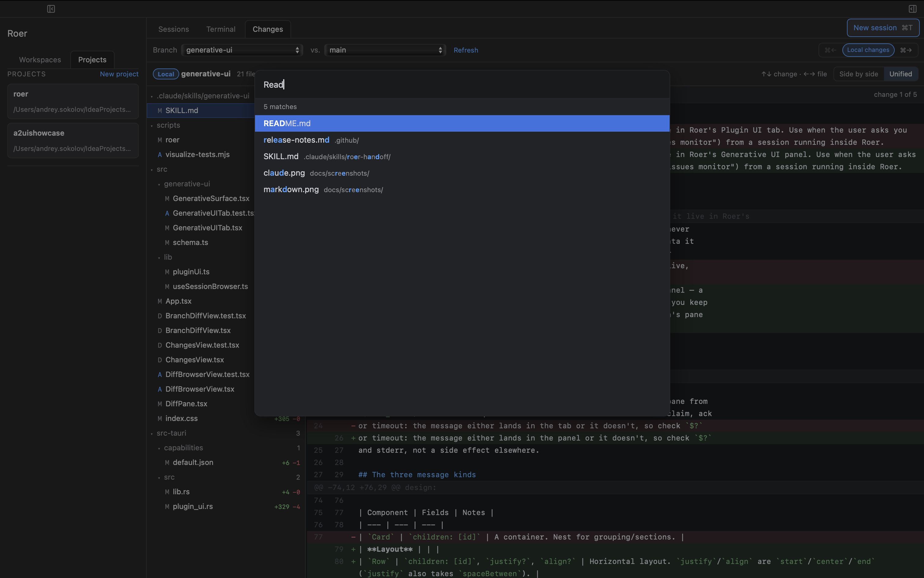The image size is (924, 578).
Task: Open pluginUi.ts in the file tree
Action: [191, 272]
